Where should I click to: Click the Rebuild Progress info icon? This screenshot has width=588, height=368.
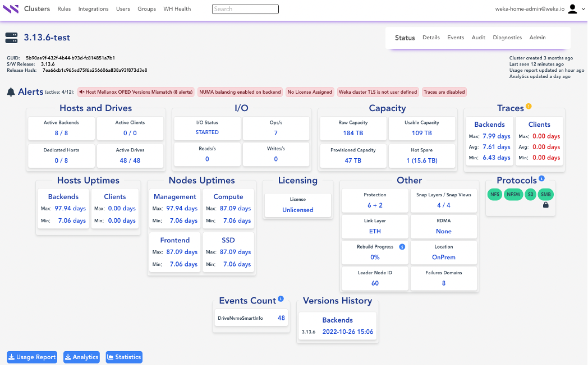point(402,247)
